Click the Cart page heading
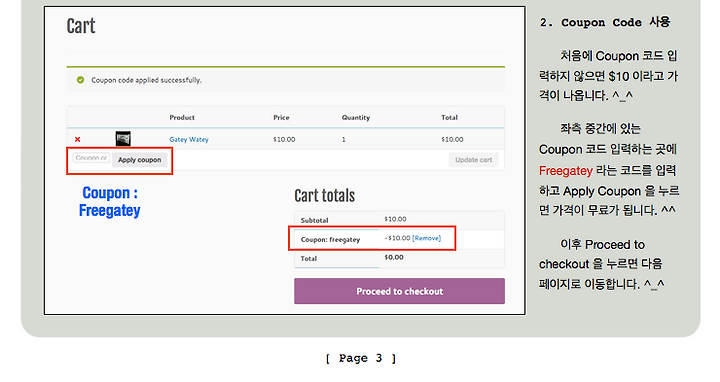 coord(81,26)
